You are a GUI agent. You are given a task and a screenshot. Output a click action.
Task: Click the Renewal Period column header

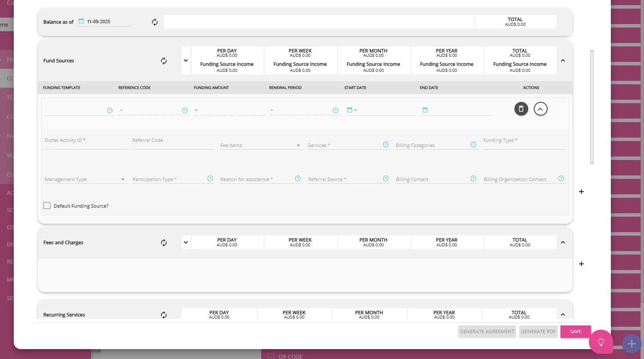click(285, 88)
